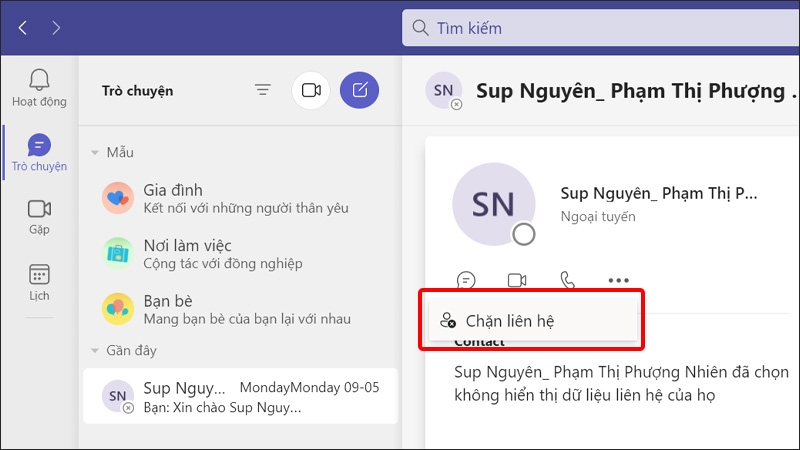Click the large SN profile avatar

(493, 204)
